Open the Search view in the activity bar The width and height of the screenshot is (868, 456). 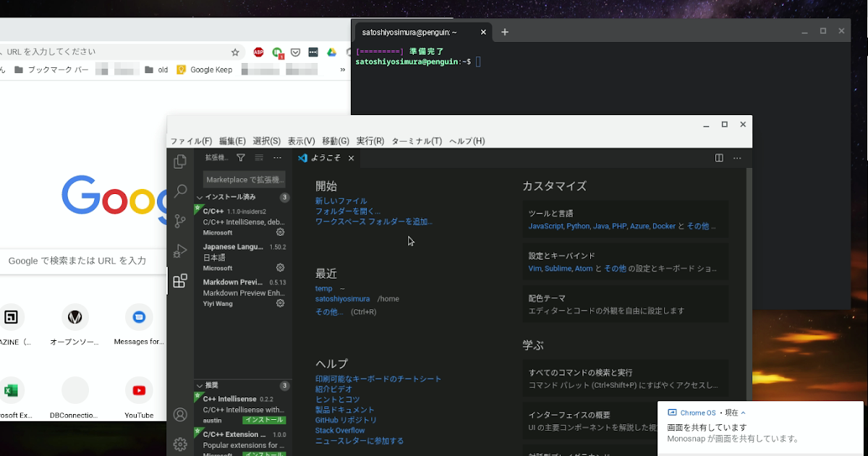coord(180,191)
